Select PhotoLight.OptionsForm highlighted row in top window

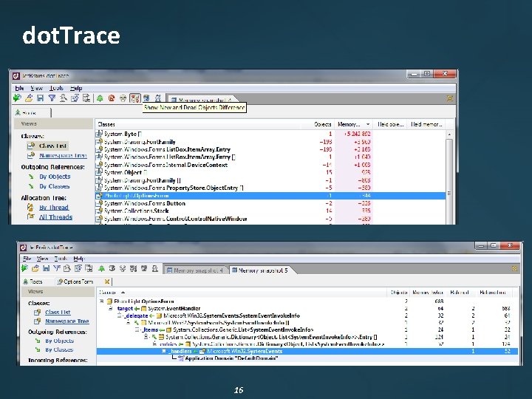(270, 196)
